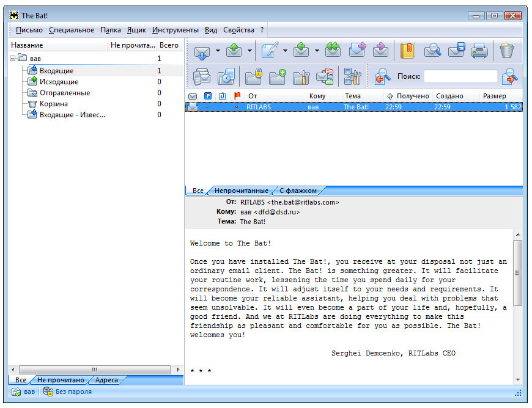Select the 'Все' tab above message header
The image size is (532, 408).
[x=198, y=191]
